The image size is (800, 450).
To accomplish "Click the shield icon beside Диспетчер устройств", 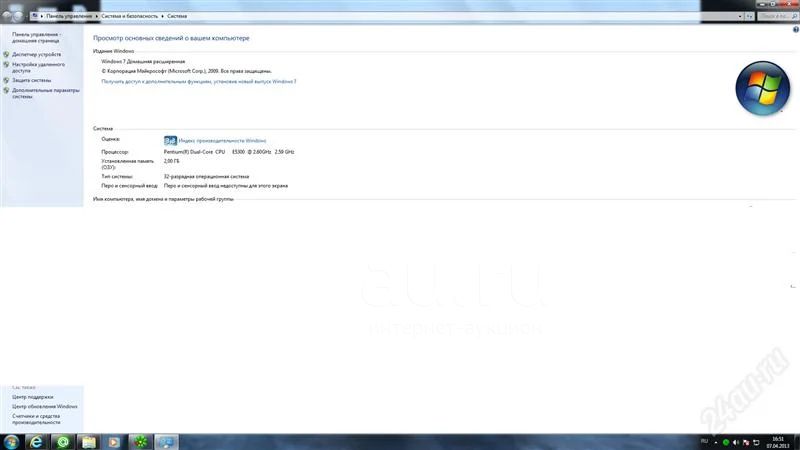I will (6, 54).
